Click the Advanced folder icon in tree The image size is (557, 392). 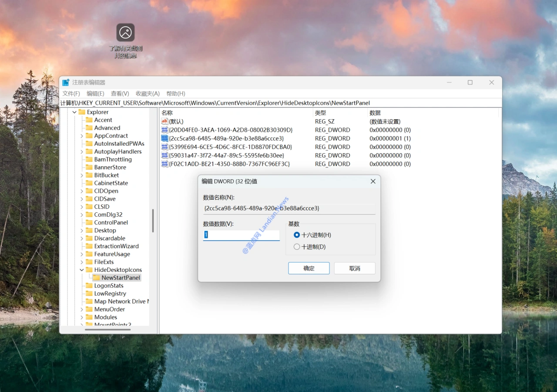click(89, 128)
